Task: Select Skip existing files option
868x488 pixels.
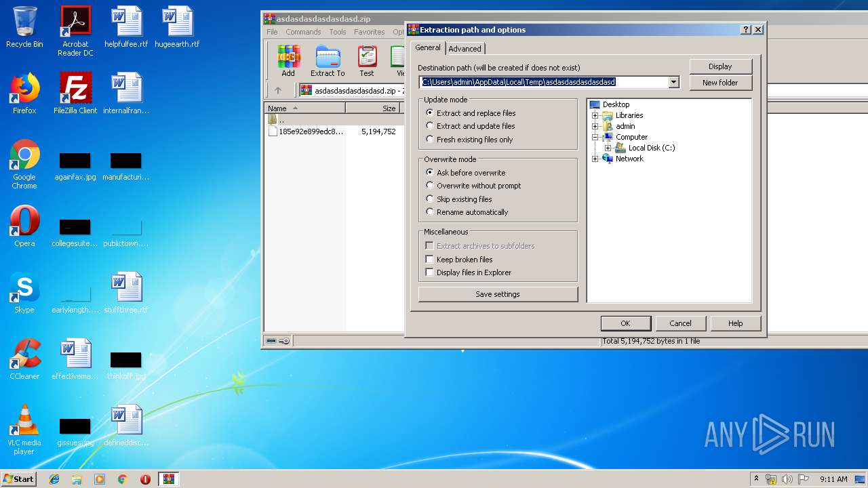Action: pyautogui.click(x=459, y=199)
